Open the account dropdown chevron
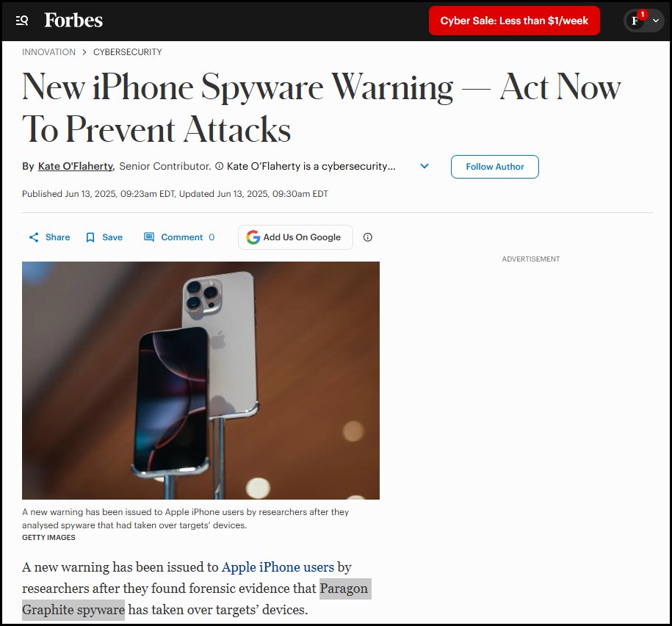 coord(656,21)
